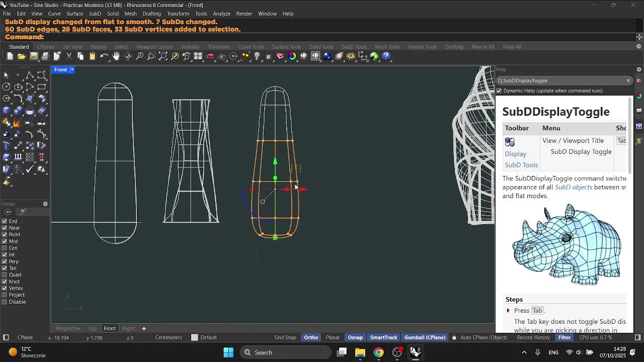The image size is (644, 362).
Task: Open the Default layer selector in status bar
Action: pyautogui.click(x=208, y=337)
